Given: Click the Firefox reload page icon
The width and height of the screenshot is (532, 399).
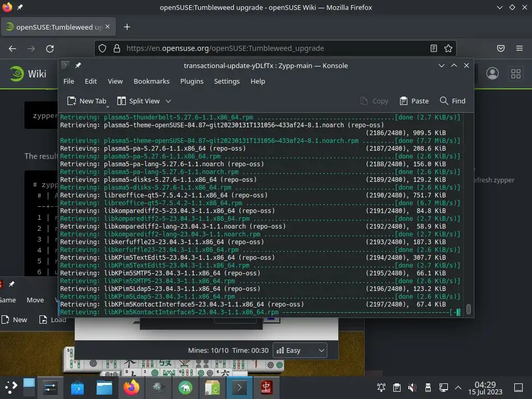Looking at the screenshot, I should pos(50,48).
